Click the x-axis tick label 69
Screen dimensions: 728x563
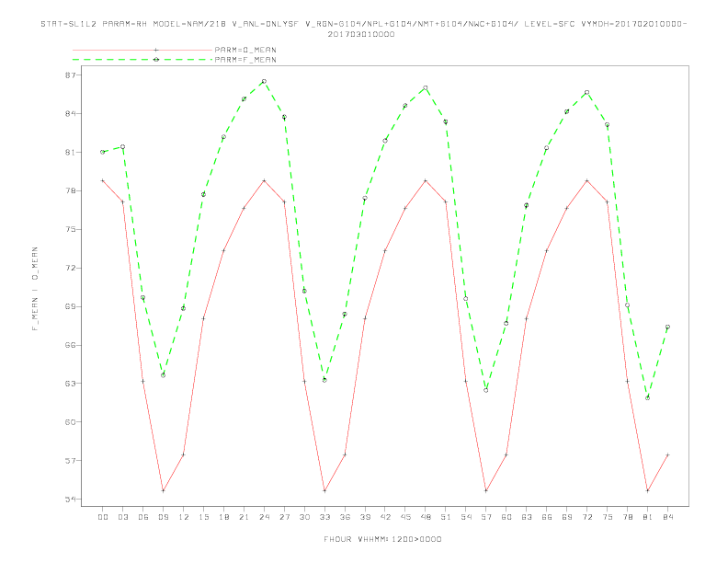pos(567,517)
